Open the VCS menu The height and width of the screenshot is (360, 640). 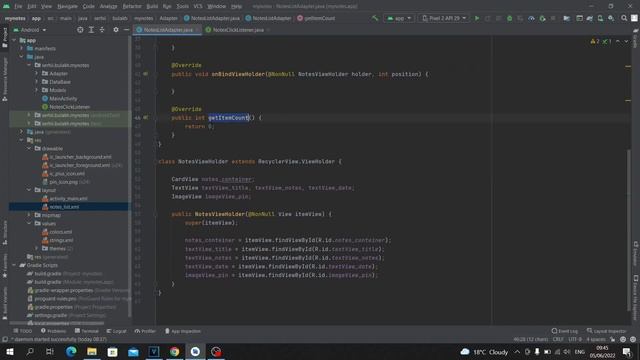[198, 6]
